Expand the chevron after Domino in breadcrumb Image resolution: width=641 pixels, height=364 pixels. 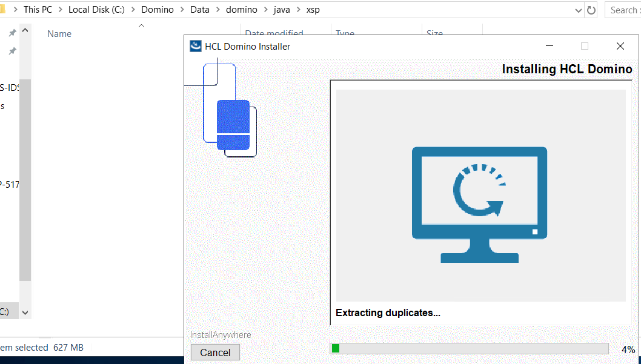[x=182, y=10]
